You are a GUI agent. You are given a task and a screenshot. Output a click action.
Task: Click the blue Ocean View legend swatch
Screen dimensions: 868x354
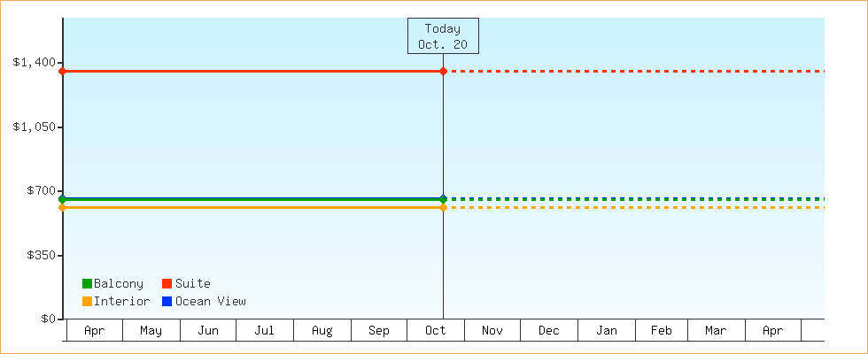point(167,302)
